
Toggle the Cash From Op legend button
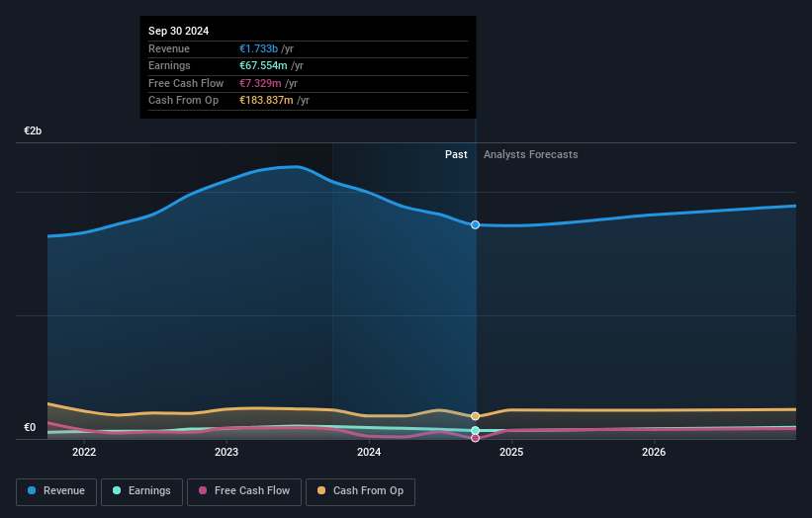coord(360,491)
